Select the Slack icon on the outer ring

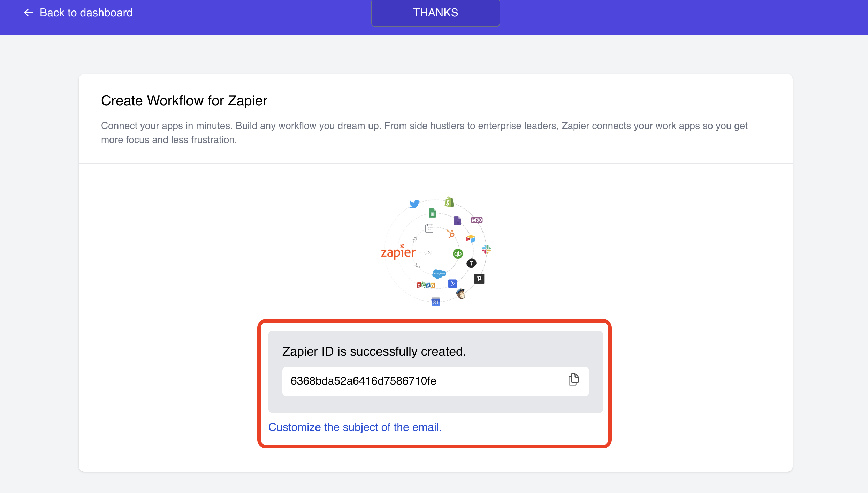coord(487,249)
